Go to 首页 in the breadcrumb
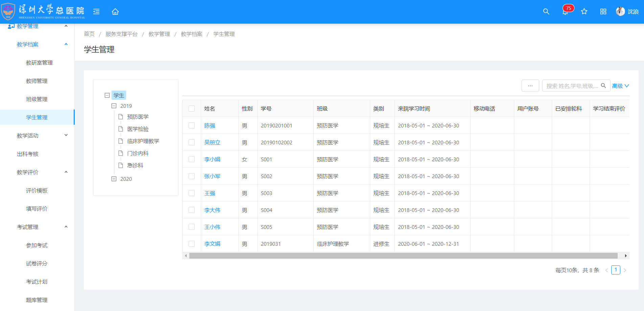This screenshot has width=644, height=311. click(89, 34)
